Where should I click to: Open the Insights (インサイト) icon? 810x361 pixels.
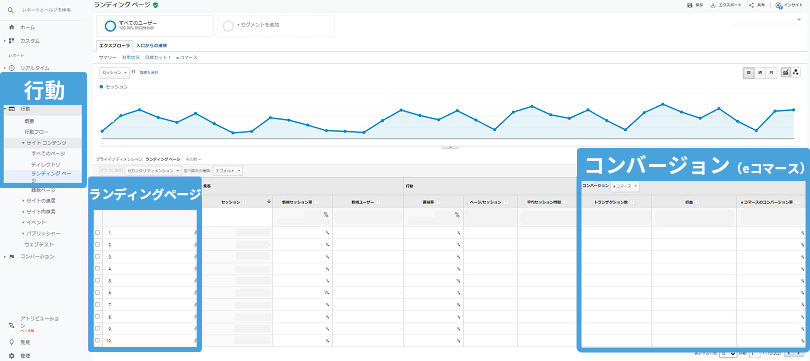[778, 5]
